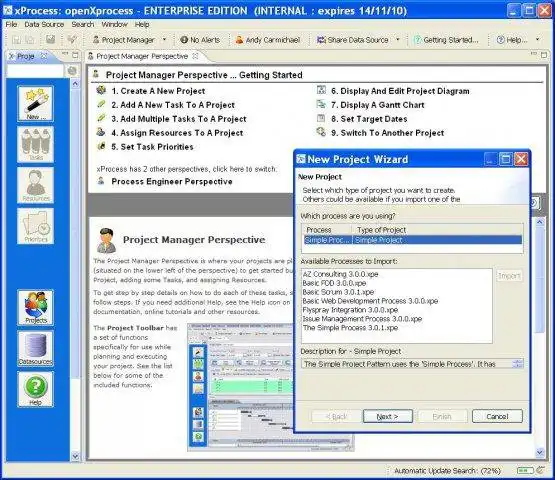Switch to Process Engineer Perspective link
Image resolution: width=555 pixels, height=480 pixels.
[172, 182]
